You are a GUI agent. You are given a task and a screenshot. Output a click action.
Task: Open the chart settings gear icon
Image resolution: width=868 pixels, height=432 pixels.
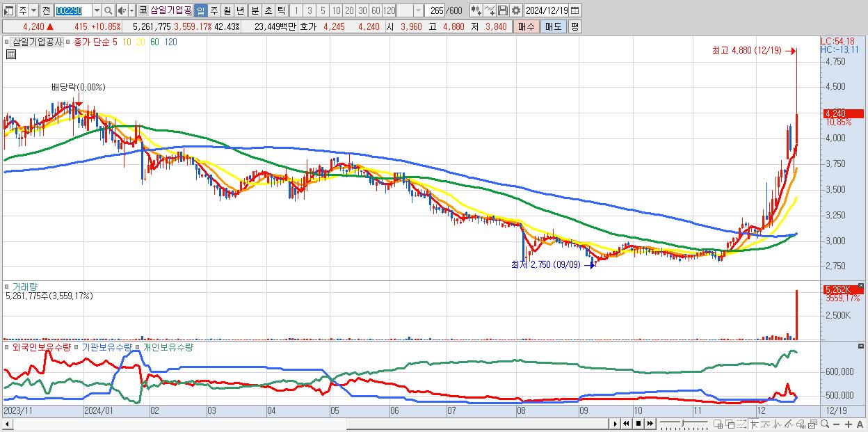click(515, 10)
